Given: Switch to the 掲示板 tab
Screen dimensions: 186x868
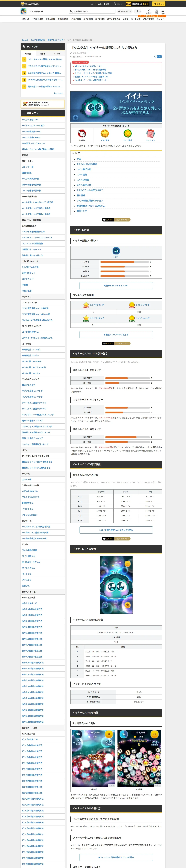Looking at the screenshot, I should (x=43, y=54).
